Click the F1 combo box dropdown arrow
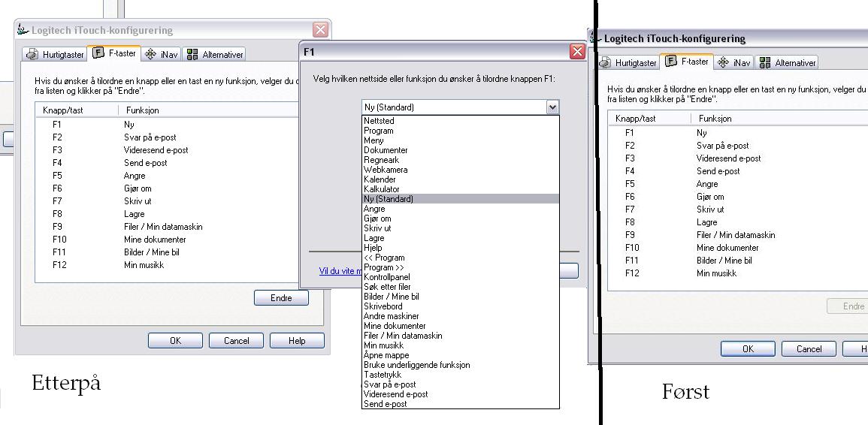 click(552, 107)
